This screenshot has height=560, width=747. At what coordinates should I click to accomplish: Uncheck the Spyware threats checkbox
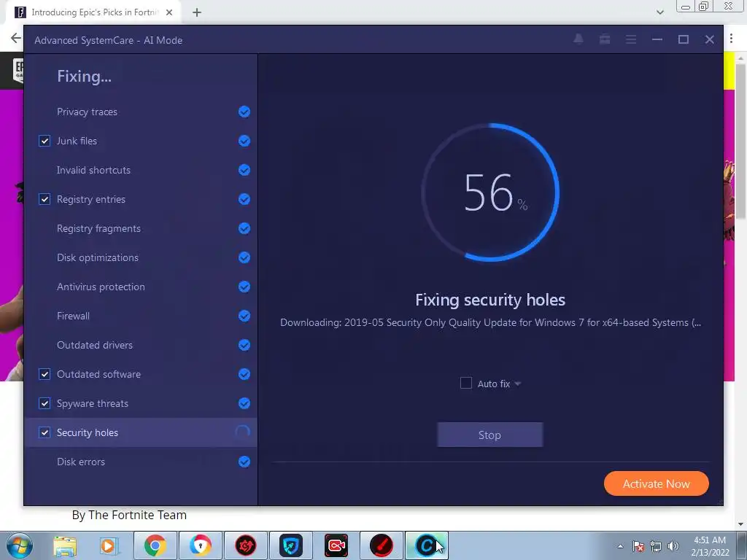[44, 403]
